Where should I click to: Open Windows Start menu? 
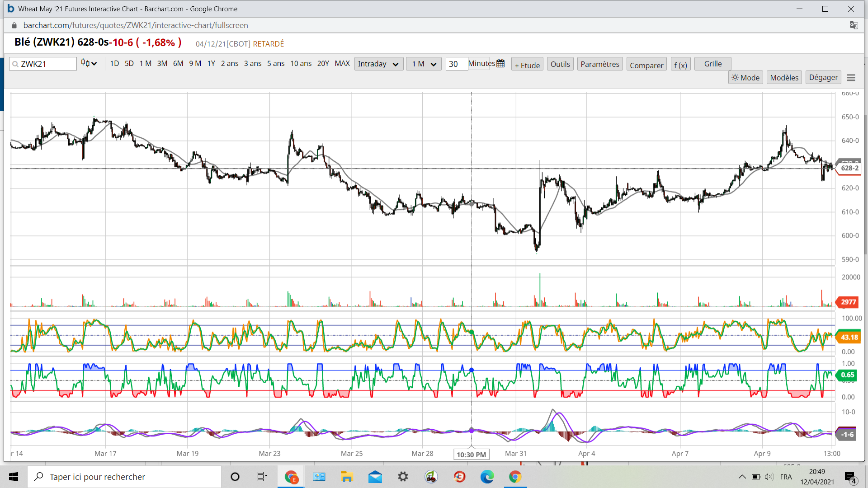(14, 477)
